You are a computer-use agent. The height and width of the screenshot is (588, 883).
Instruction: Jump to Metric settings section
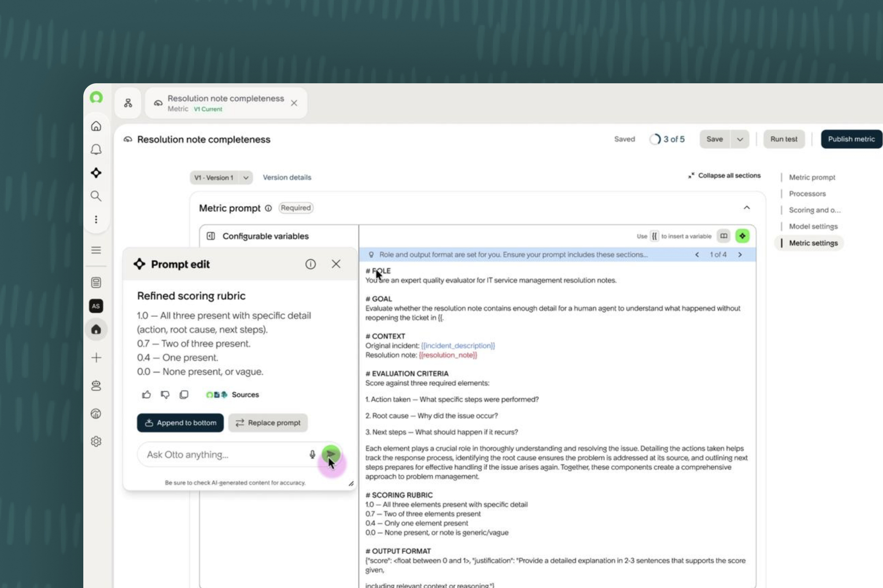pos(813,243)
